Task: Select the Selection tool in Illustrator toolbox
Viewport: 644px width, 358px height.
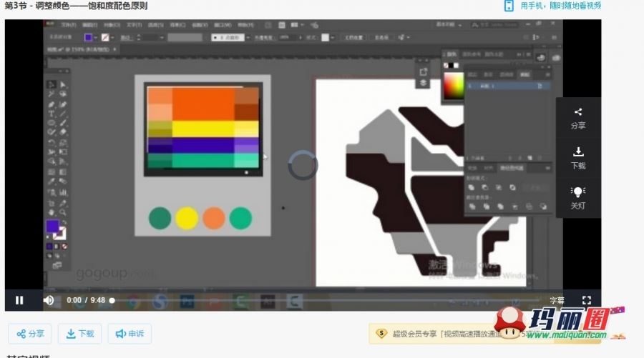Action: [x=52, y=85]
